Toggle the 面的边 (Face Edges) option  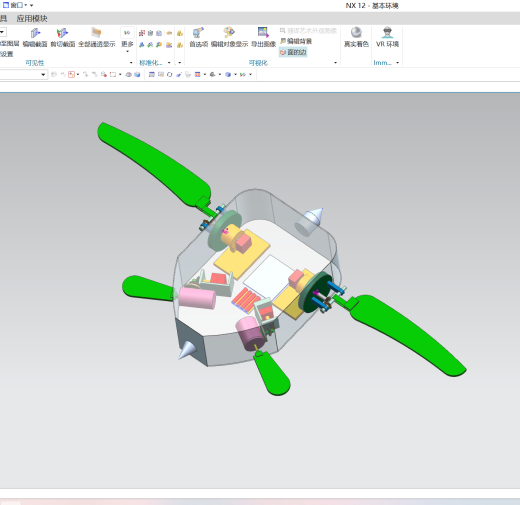click(293, 52)
